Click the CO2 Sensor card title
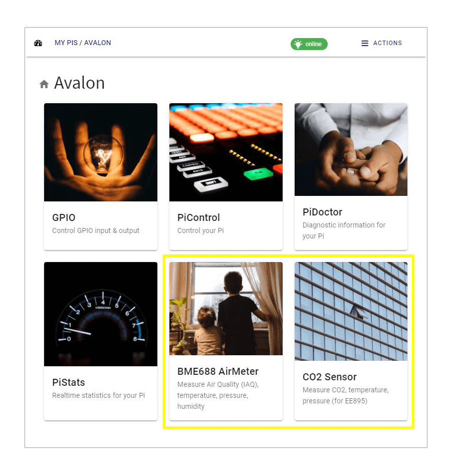The image size is (451, 476). pyautogui.click(x=329, y=377)
